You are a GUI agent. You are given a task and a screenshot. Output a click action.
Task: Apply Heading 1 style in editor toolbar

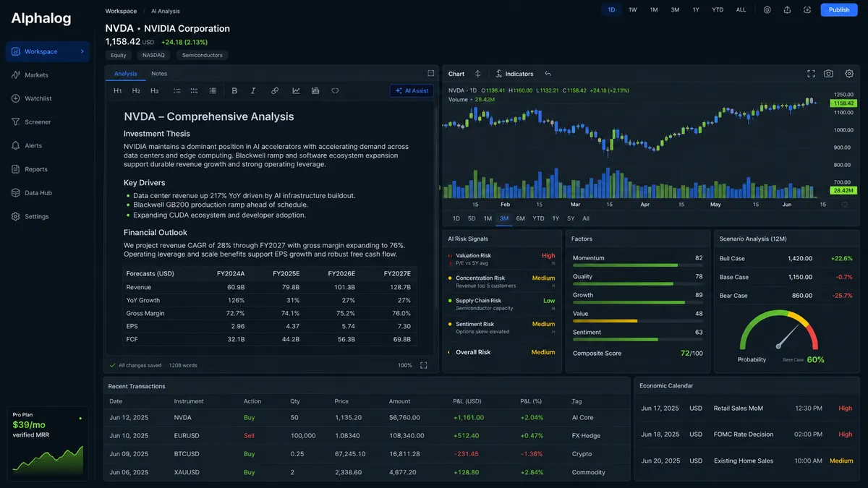117,91
